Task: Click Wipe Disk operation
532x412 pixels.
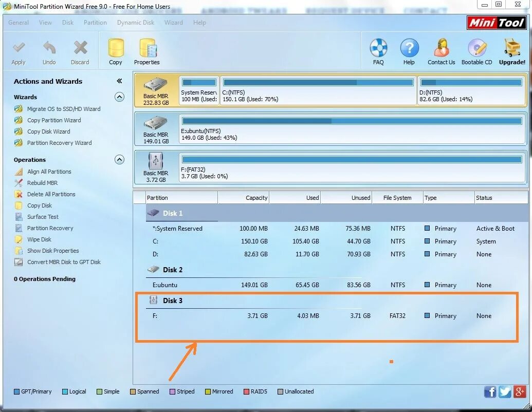Action: [40, 239]
